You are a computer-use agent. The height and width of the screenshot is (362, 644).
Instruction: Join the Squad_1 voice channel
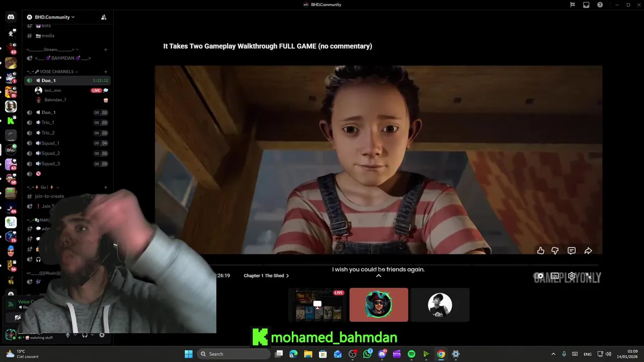coord(67,143)
